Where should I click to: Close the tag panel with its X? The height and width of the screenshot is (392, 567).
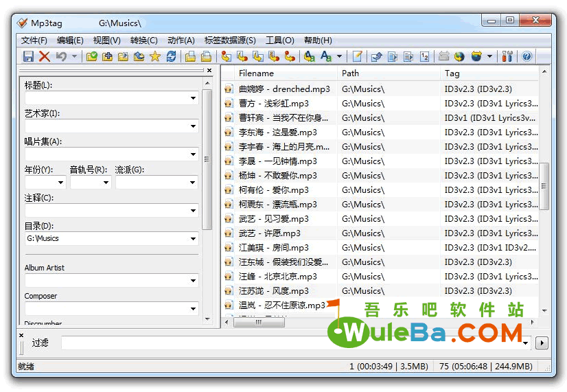point(209,71)
